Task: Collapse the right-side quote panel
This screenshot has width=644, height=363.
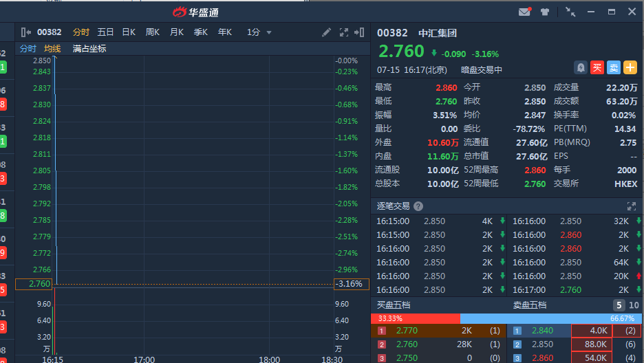Action: click(359, 32)
